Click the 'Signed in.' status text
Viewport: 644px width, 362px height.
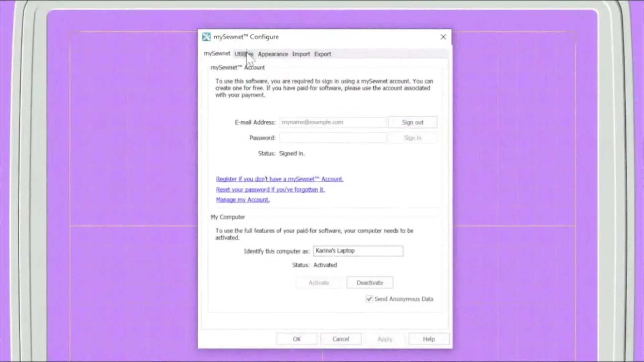292,154
